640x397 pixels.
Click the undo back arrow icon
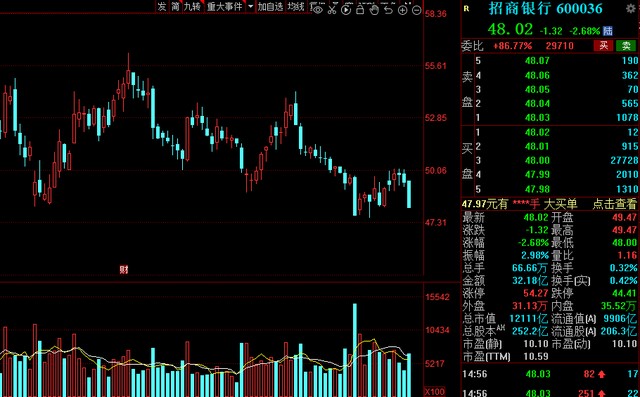tap(388, 9)
